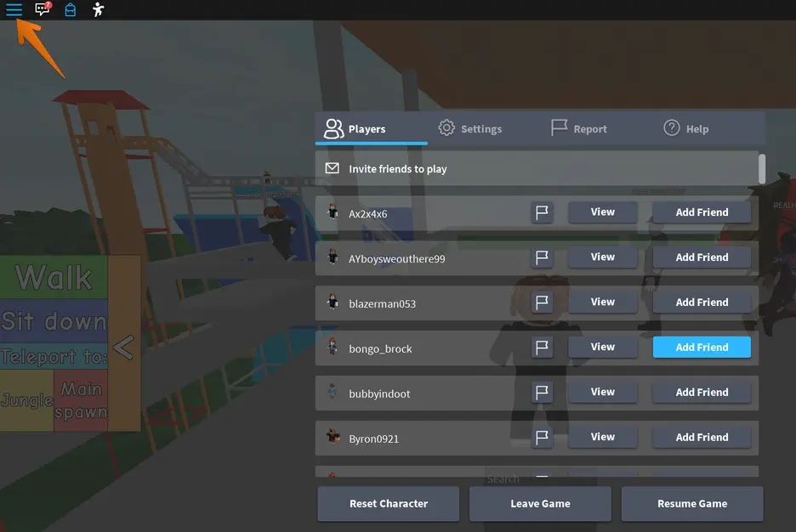Open the chat icon with notification badge
Screen dimensions: 796x532
click(x=43, y=8)
